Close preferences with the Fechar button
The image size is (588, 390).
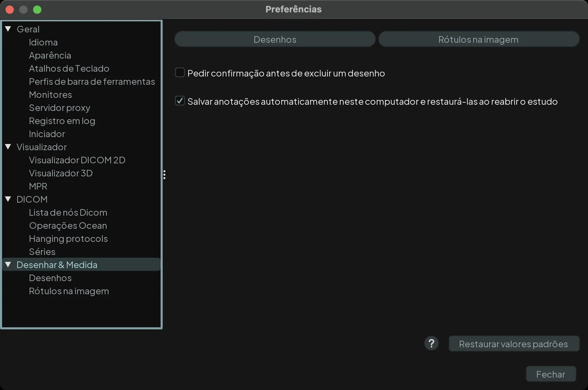point(551,374)
